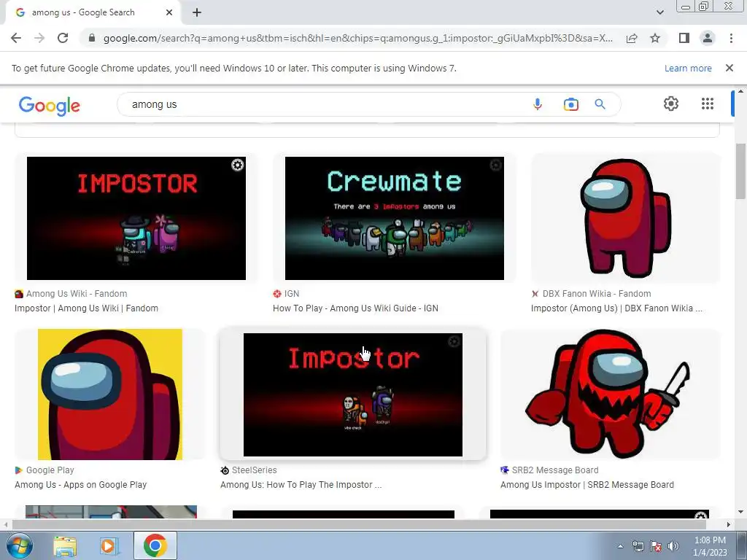Image resolution: width=747 pixels, height=560 pixels.
Task: Open the Chrome side panel
Action: point(684,38)
